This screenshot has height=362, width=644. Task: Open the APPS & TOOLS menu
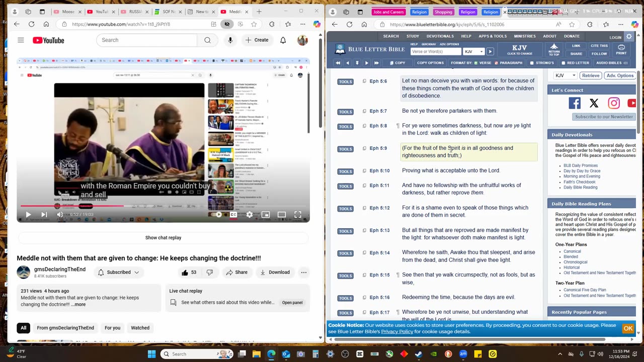[493, 36]
